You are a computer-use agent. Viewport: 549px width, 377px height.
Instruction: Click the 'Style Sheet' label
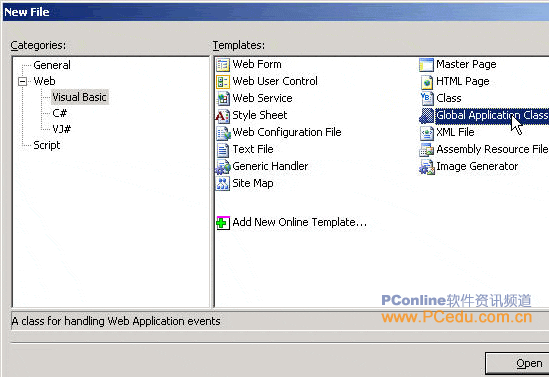[x=260, y=115]
